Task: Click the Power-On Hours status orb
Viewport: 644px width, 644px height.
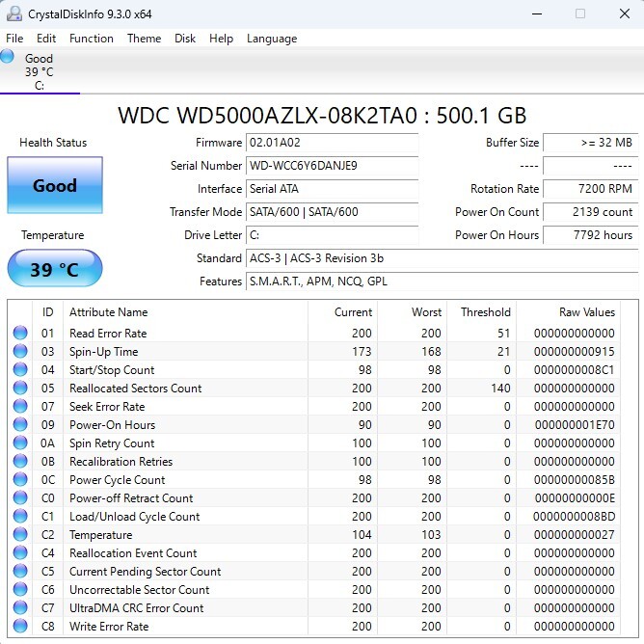Action: 20,424
